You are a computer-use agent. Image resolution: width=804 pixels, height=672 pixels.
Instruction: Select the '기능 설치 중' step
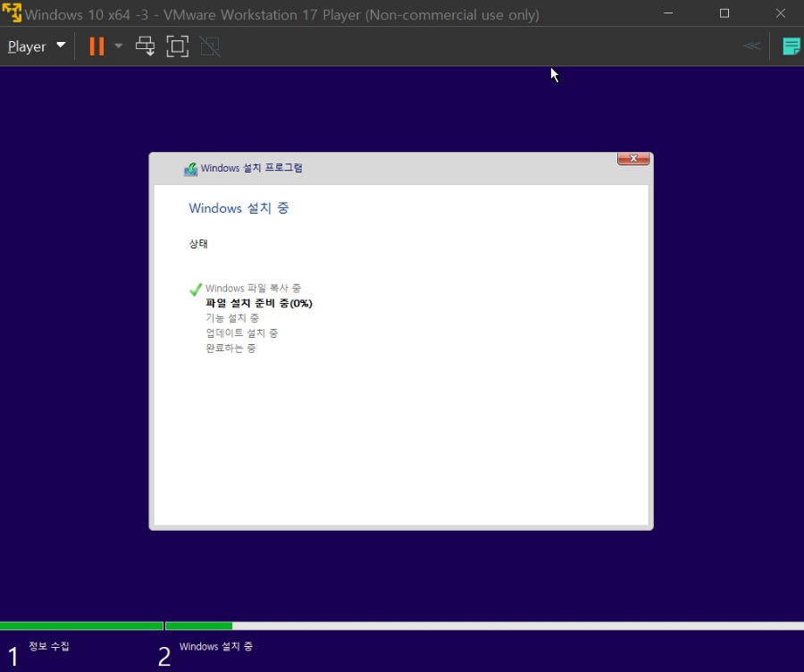pyautogui.click(x=232, y=318)
